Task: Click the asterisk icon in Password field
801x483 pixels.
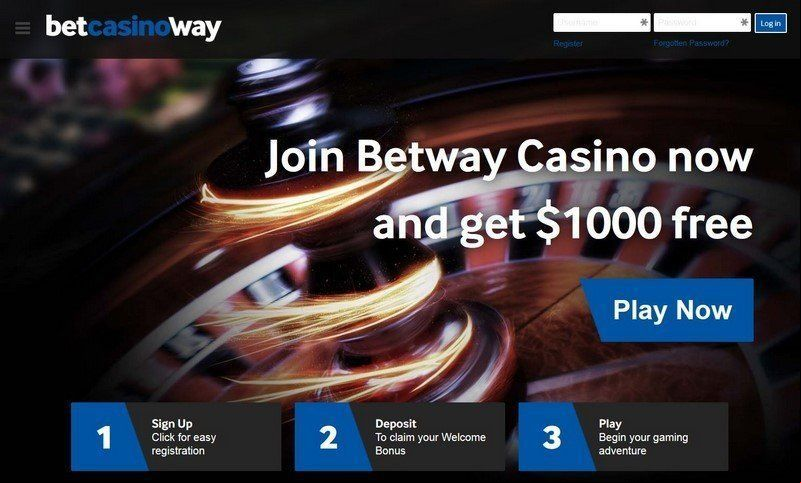Action: 744,22
